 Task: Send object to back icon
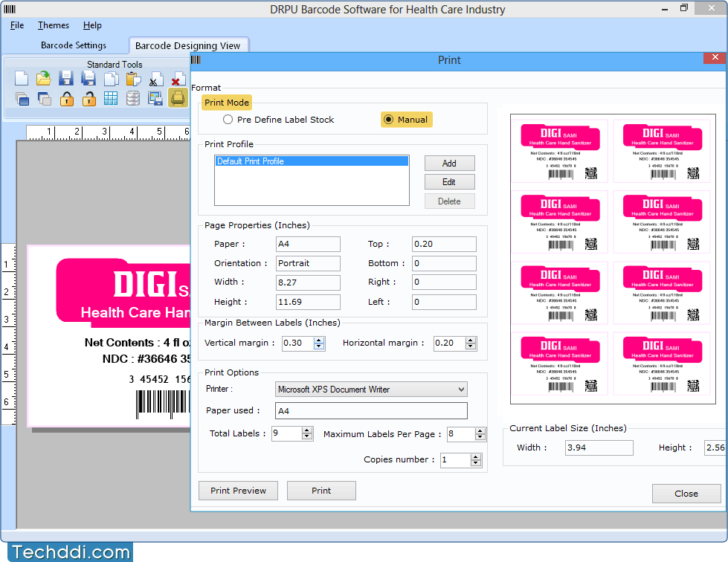44,98
